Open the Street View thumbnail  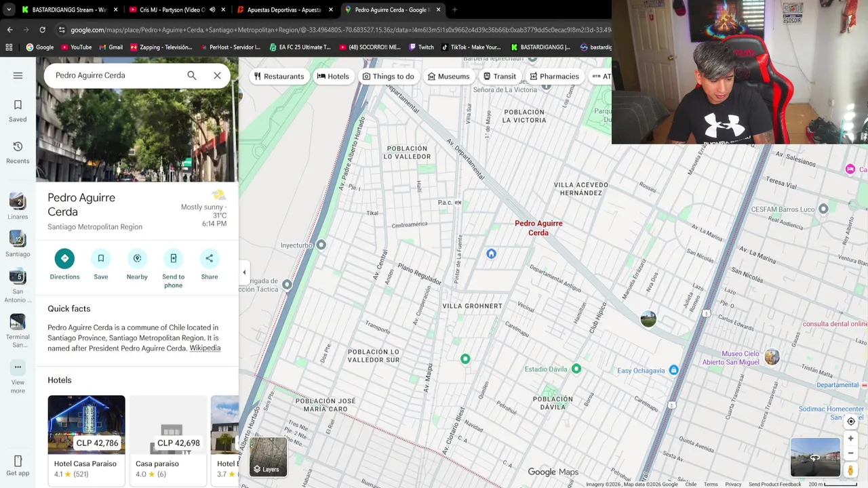coord(815,457)
